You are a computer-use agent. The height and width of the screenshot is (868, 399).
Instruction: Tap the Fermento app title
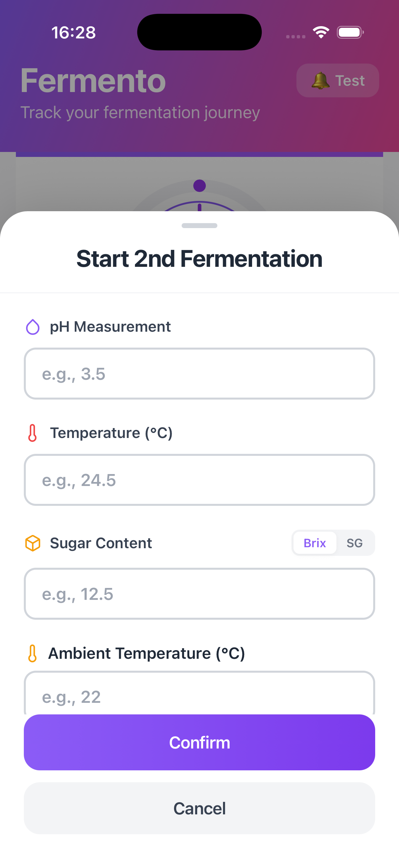[x=93, y=81]
